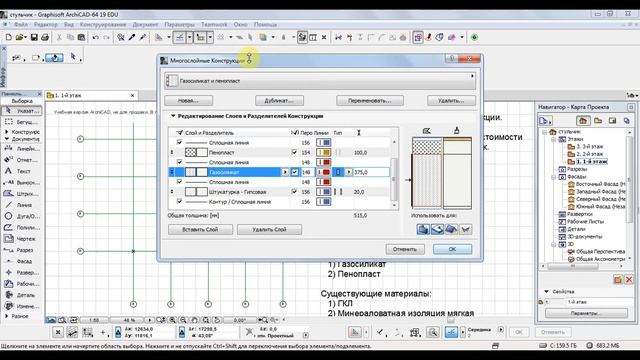Select the Marquee (Бегущ...) tool in Toolbox
Image resolution: width=640 pixels, height=360 pixels.
click(x=22, y=122)
